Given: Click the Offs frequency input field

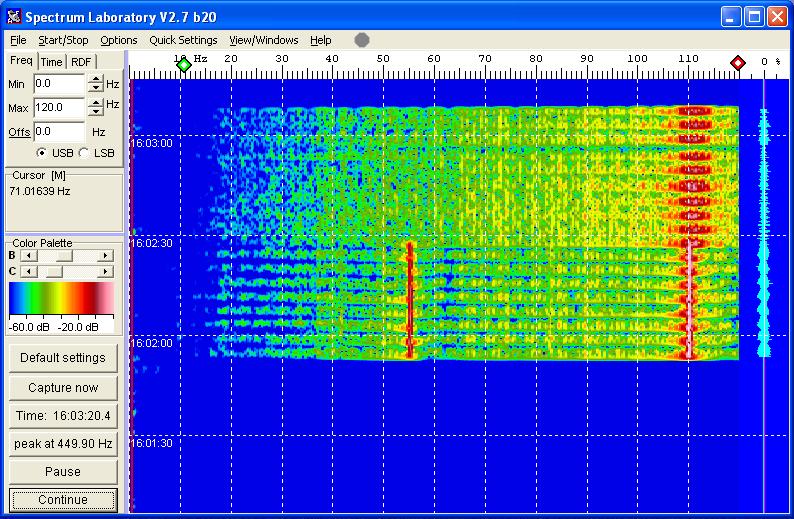Looking at the screenshot, I should [x=59, y=132].
